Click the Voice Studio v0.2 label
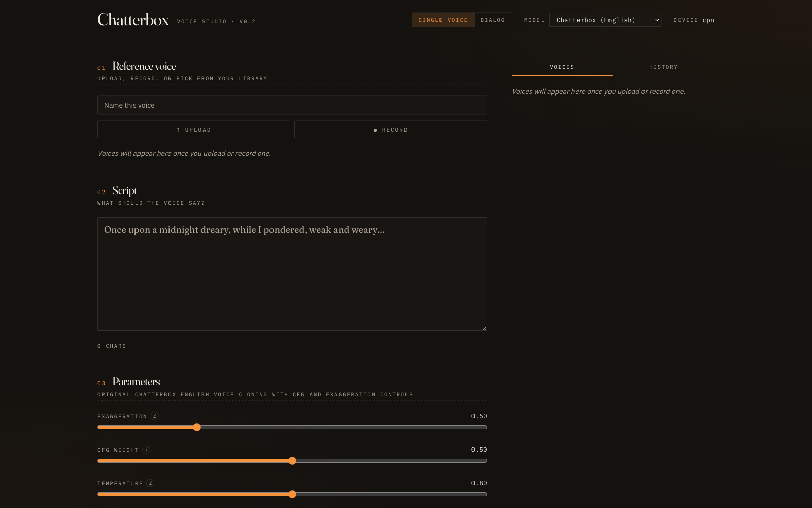The image size is (812, 508). point(216,22)
